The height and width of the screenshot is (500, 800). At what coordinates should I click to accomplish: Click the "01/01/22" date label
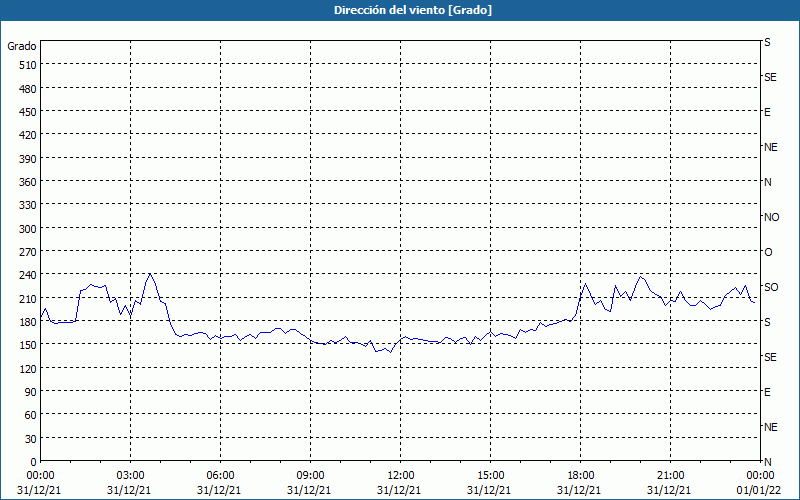click(x=759, y=490)
